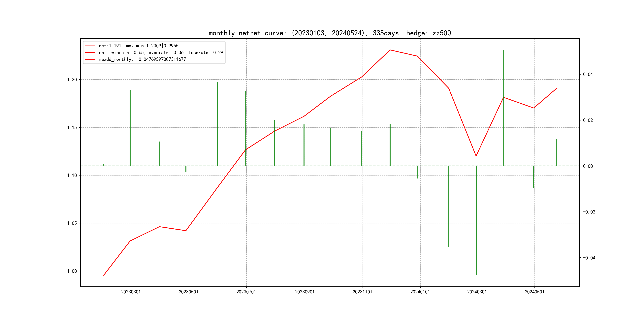The image size is (644, 322).
Task: Click the 1.20 left-axis tick label
Action: pos(72,80)
